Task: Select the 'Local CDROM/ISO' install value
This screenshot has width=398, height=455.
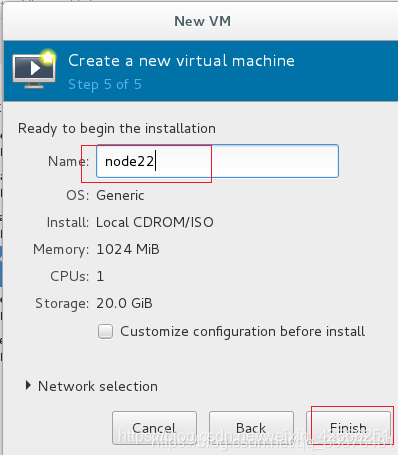Action: pos(155,222)
